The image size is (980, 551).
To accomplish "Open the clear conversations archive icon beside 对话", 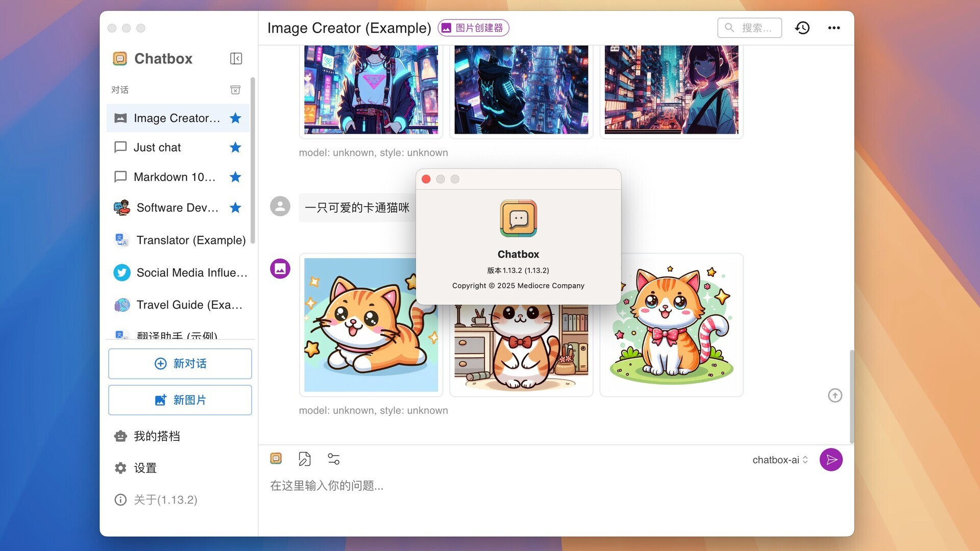I will [235, 89].
